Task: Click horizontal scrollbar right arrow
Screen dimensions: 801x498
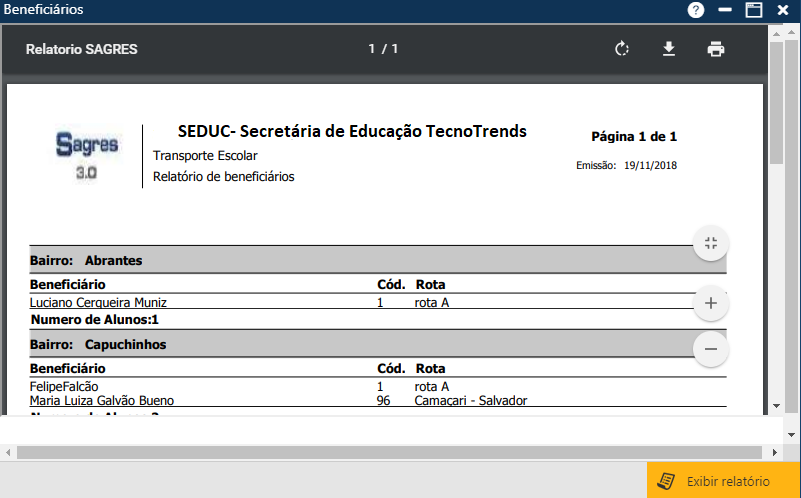Action: pyautogui.click(x=775, y=453)
